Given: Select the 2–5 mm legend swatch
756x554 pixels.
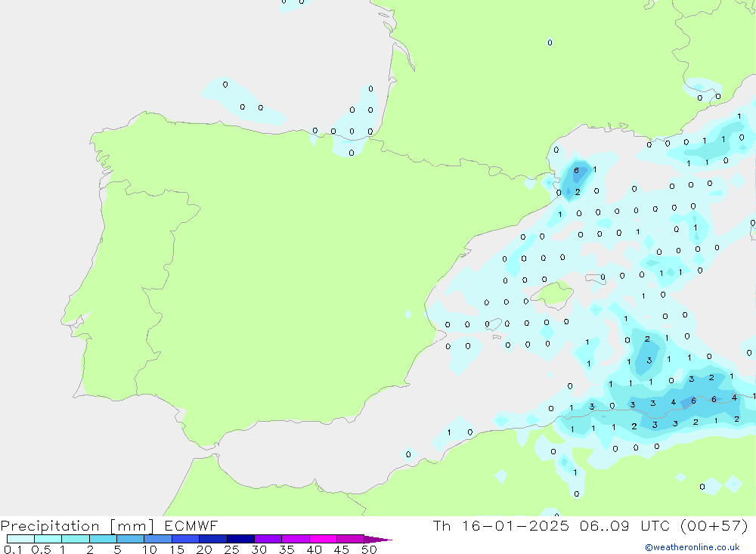Looking at the screenshot, I should tap(103, 539).
